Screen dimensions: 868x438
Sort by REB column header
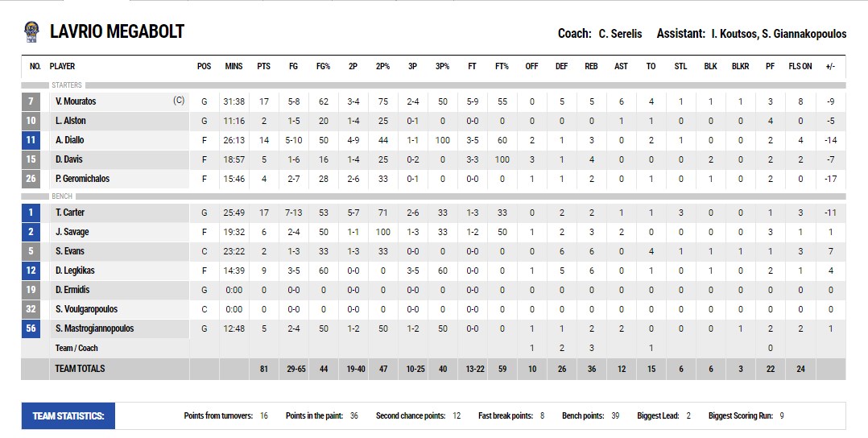(591, 66)
